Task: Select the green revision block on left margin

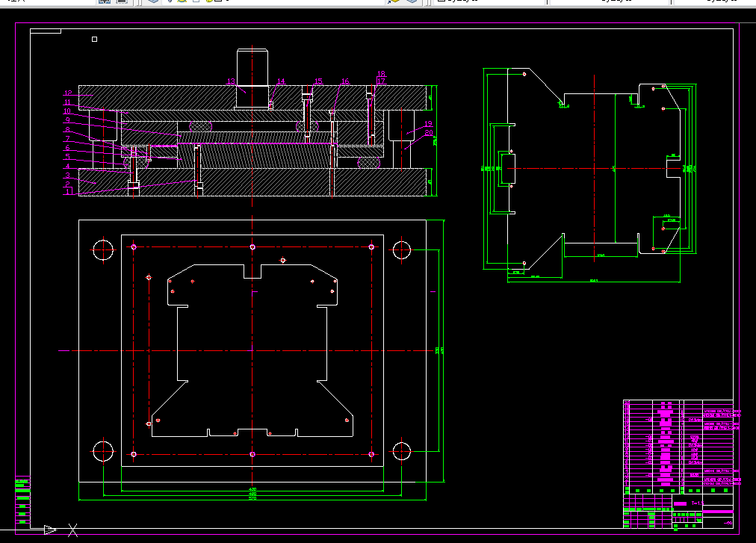Action: click(22, 500)
